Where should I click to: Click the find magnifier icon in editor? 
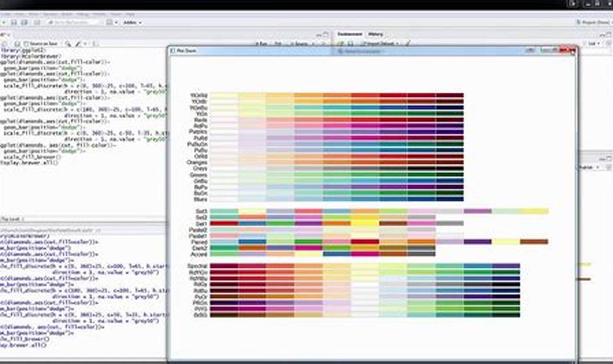tap(68, 44)
